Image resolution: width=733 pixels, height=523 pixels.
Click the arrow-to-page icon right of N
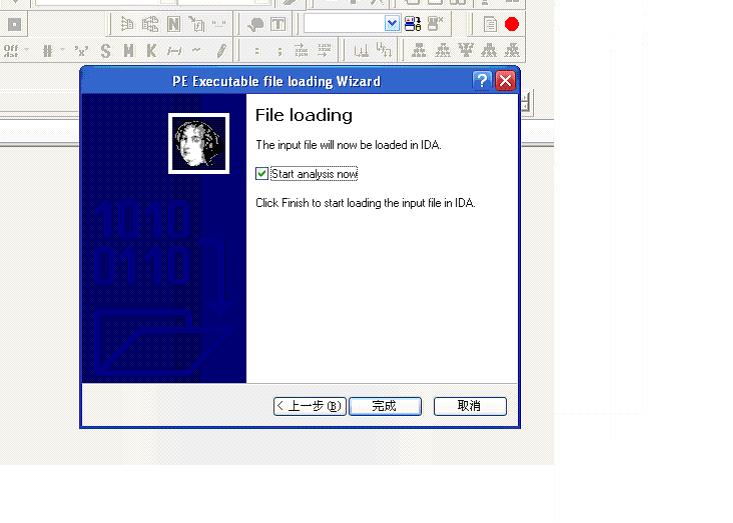coord(196,24)
